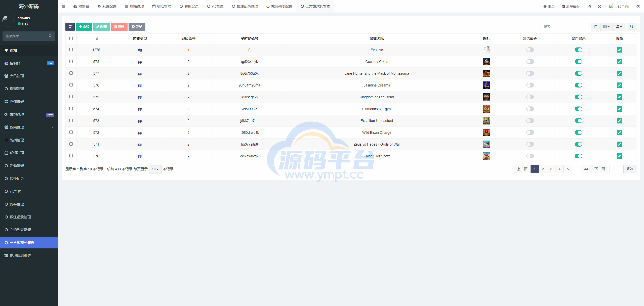Open the export data dropdown
Viewport: 644px width, 306px height.
point(619,27)
